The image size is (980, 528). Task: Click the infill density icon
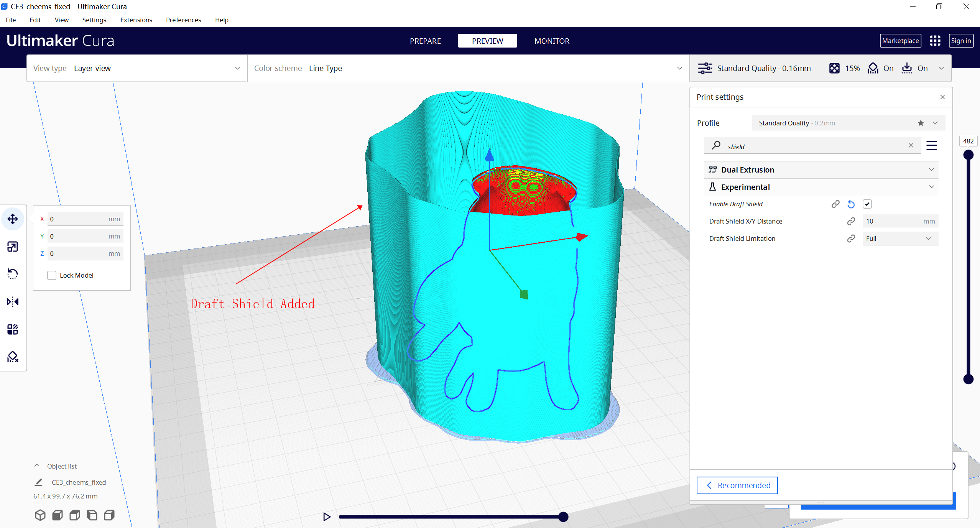[834, 68]
